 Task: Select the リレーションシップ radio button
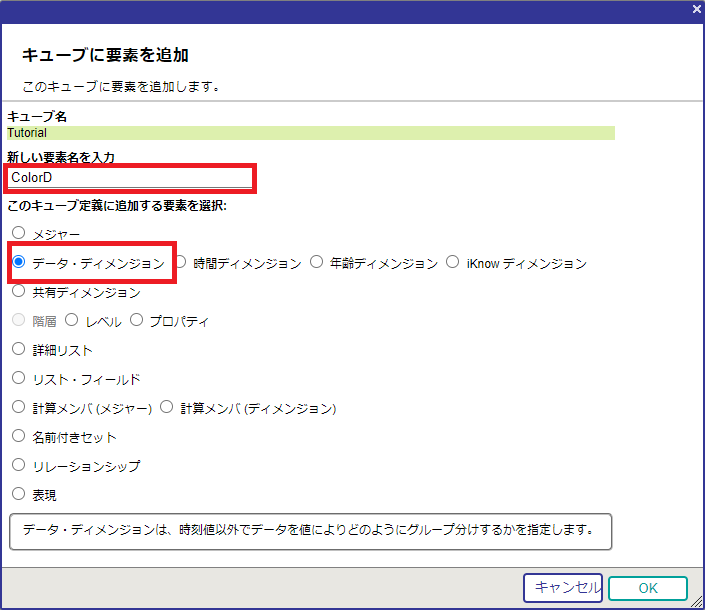point(19,466)
